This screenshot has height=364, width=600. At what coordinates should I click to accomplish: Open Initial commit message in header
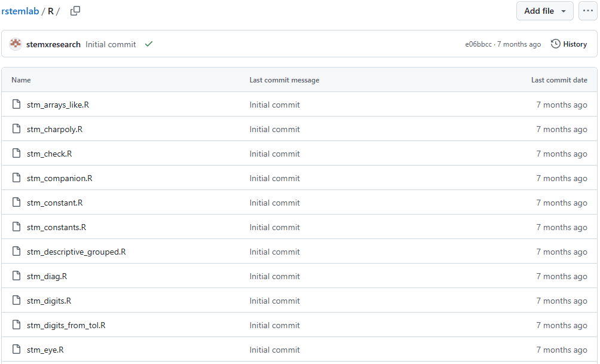coord(111,44)
